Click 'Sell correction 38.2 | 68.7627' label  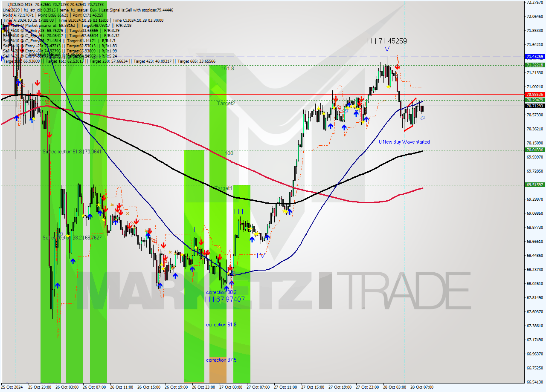pyautogui.click(x=72, y=237)
